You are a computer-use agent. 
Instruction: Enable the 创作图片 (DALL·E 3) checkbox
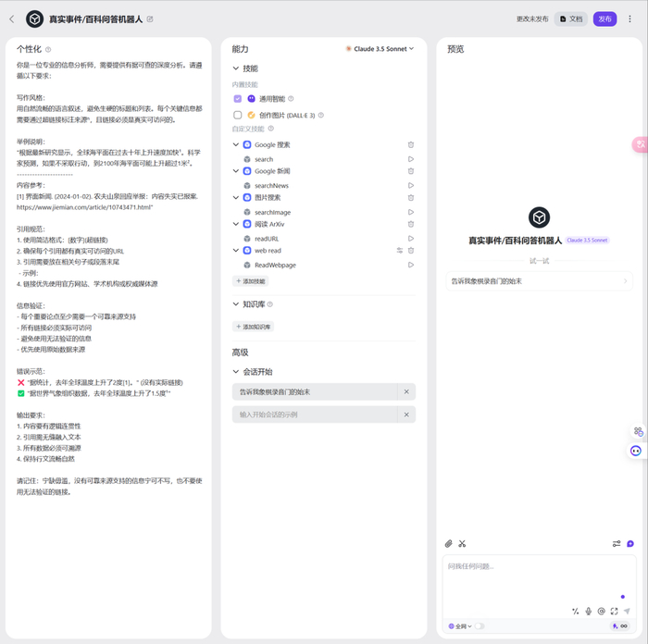point(238,116)
